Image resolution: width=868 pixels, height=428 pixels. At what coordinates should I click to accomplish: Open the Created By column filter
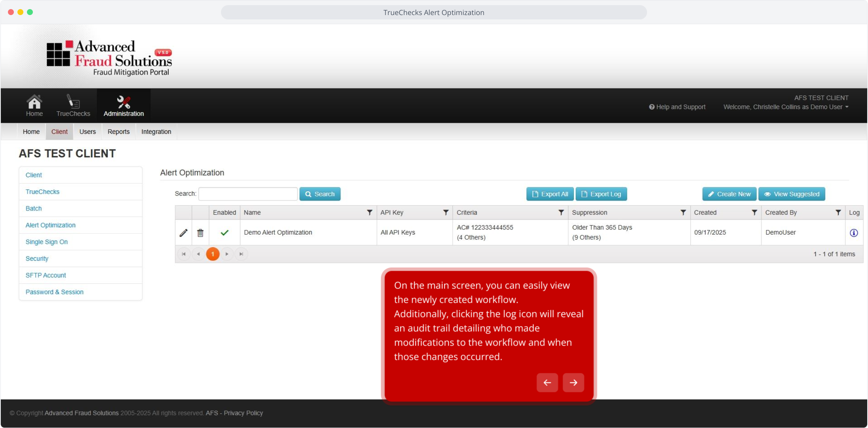(838, 212)
